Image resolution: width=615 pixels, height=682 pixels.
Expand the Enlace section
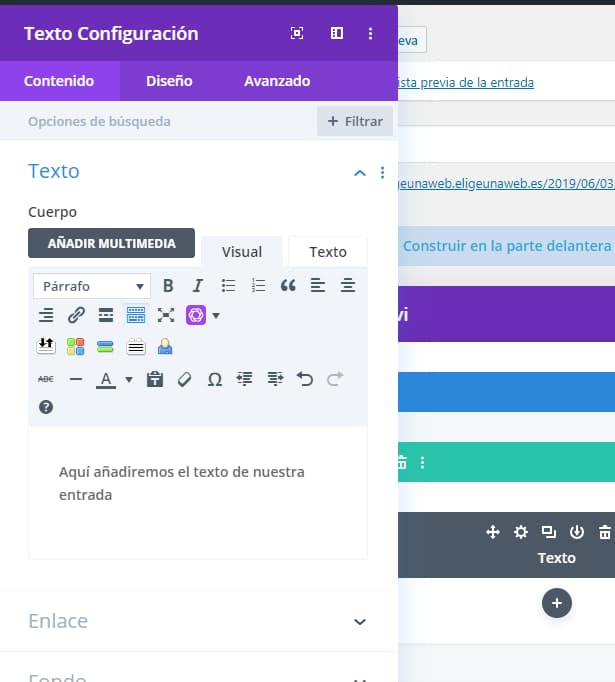click(x=360, y=621)
